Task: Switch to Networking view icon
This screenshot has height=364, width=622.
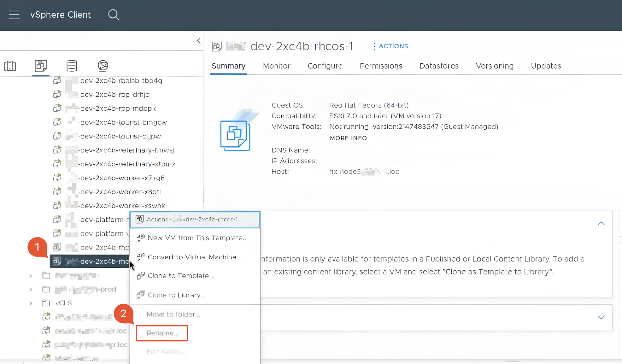Action: click(x=103, y=66)
